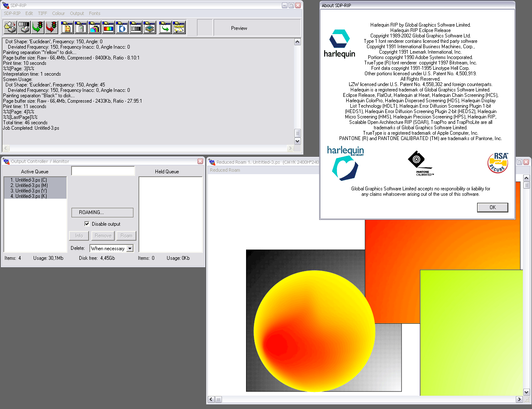Screen dimensions: 532x409
Task: Click the 'Disk free: 4,45Gb' status text
Action: 97,258
